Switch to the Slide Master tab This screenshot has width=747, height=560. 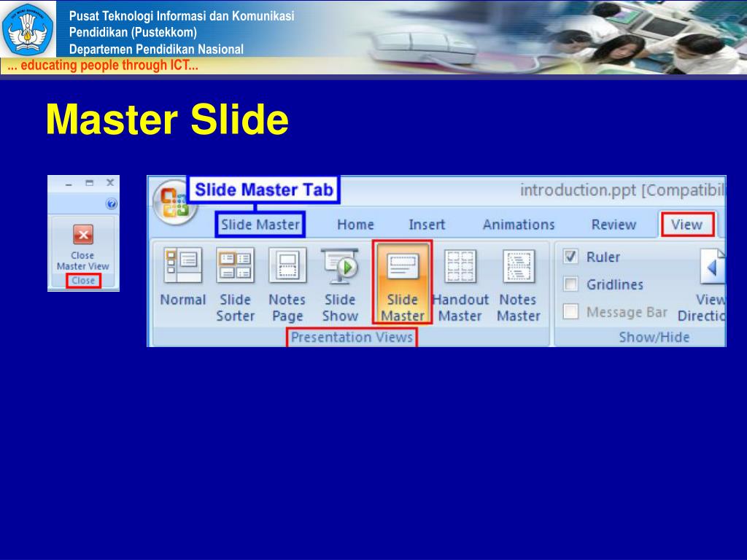click(260, 225)
